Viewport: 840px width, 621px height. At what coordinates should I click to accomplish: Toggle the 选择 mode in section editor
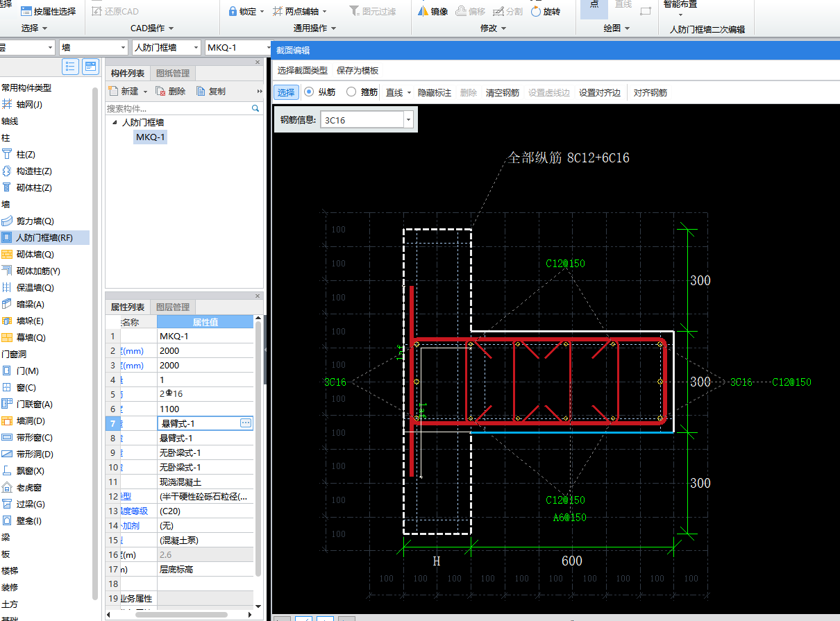[x=286, y=92]
